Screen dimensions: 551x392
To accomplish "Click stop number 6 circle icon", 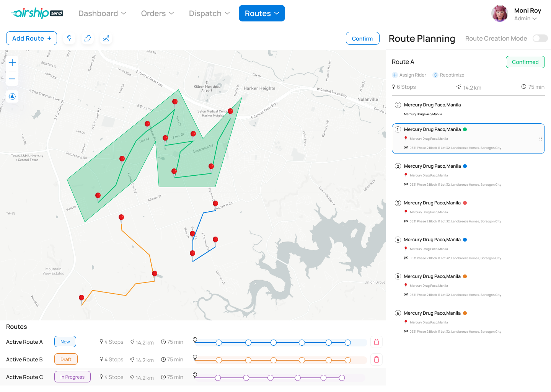I will (x=398, y=313).
